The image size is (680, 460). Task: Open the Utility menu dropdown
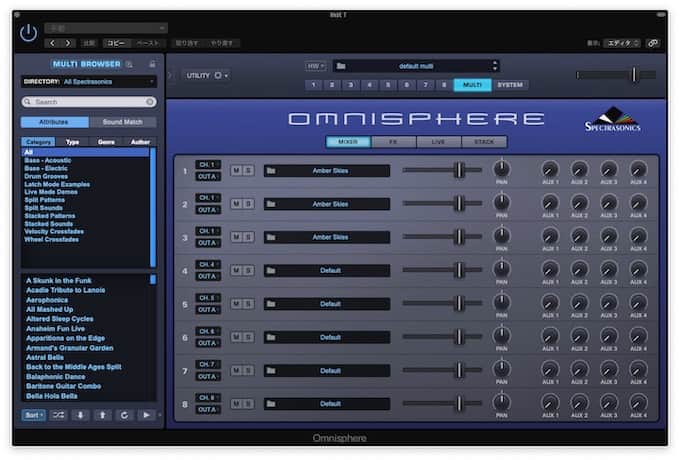207,75
